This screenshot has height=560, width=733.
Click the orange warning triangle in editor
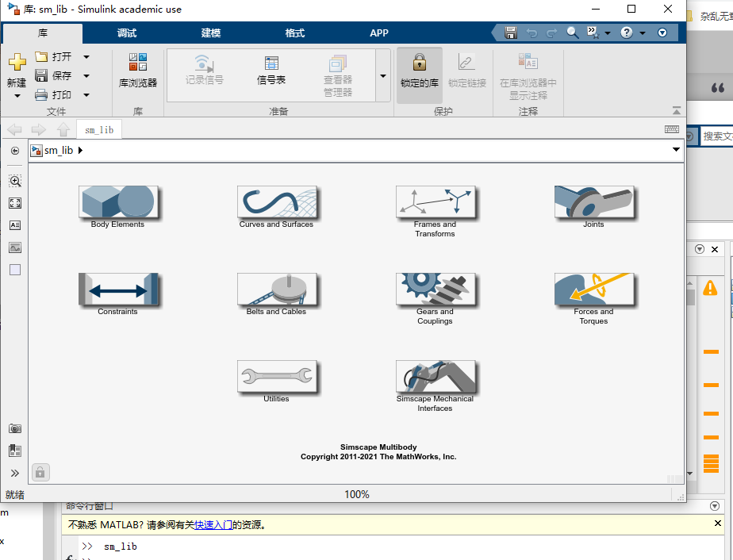coord(710,288)
